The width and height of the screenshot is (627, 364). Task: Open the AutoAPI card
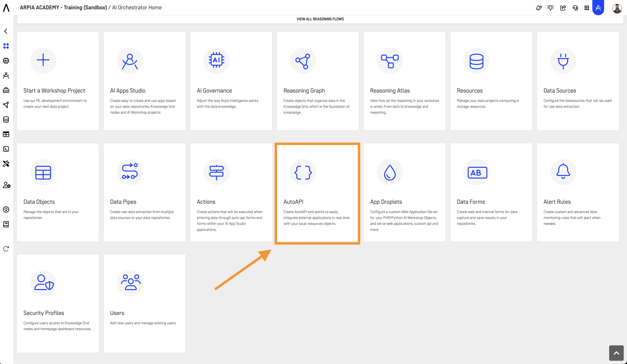[317, 193]
